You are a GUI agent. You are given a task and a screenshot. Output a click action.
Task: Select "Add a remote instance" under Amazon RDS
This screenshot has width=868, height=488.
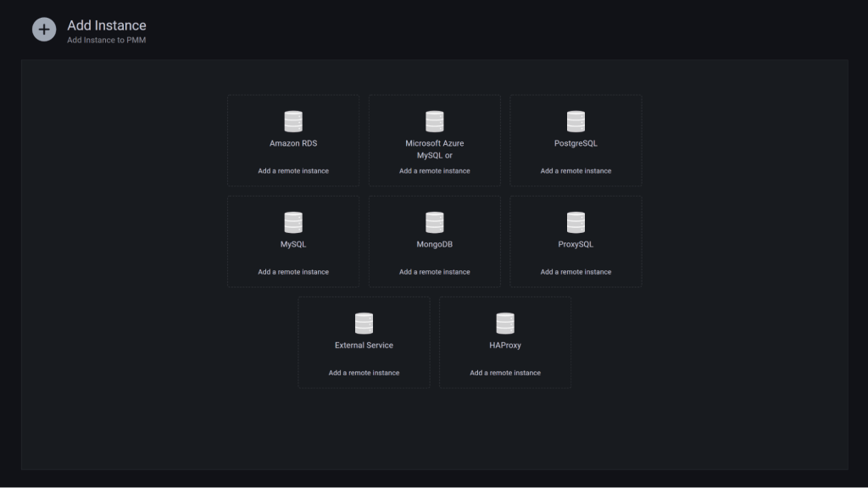(293, 171)
